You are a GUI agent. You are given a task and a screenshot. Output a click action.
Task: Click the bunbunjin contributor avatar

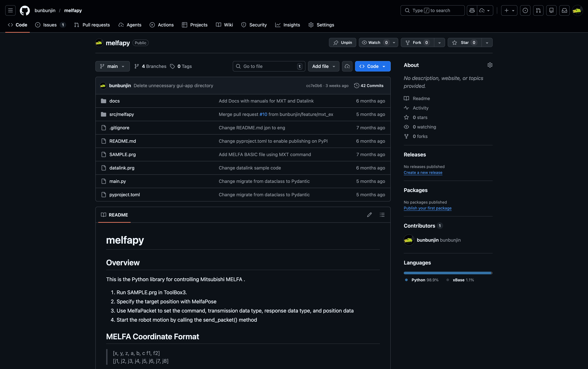point(409,240)
